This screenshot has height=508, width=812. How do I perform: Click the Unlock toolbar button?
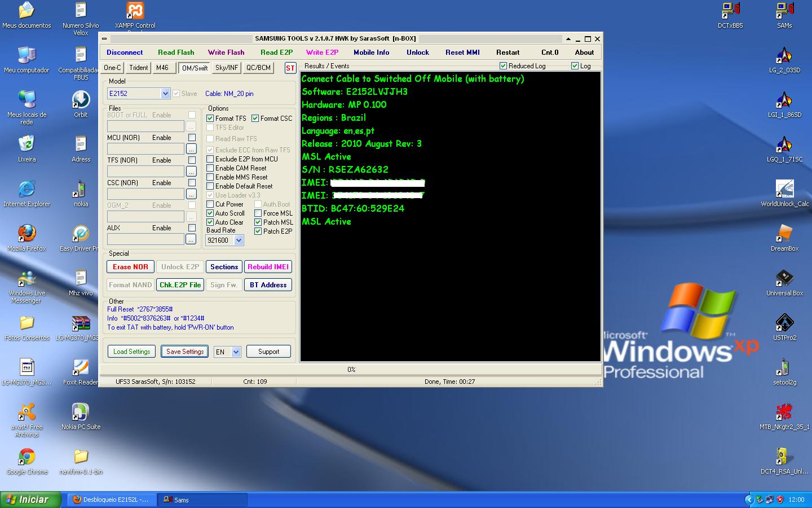[418, 52]
